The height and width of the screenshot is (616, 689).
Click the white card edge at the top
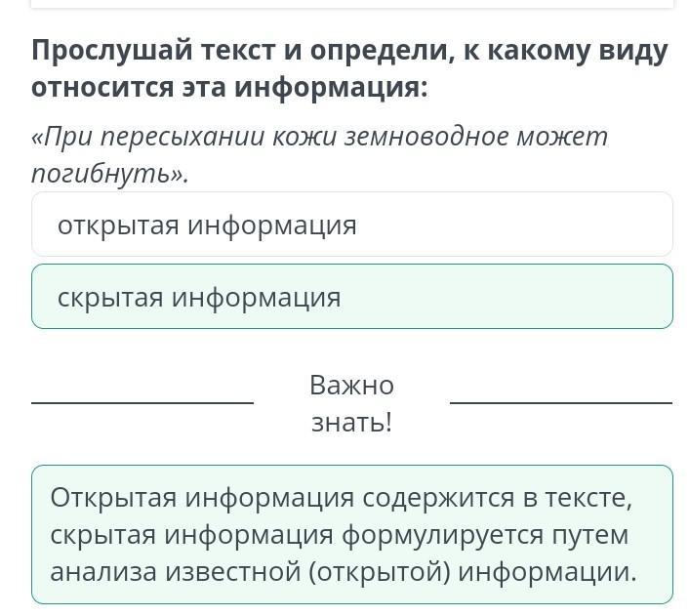[352, 4]
